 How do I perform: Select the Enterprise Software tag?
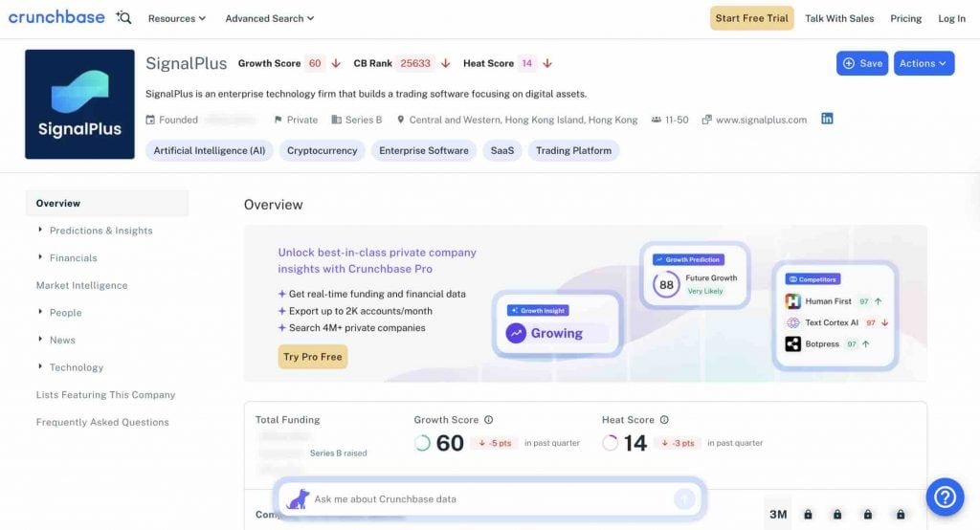point(424,150)
